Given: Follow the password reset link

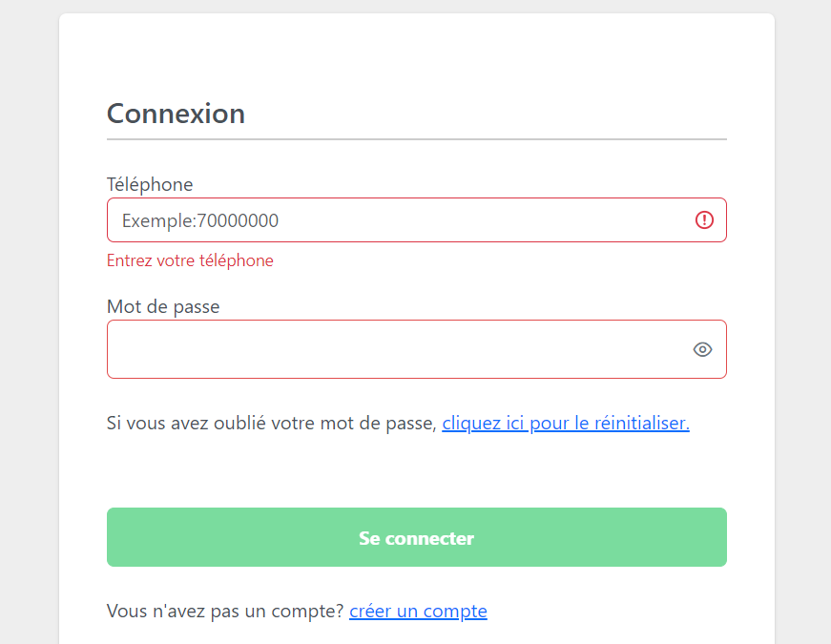Looking at the screenshot, I should [566, 423].
